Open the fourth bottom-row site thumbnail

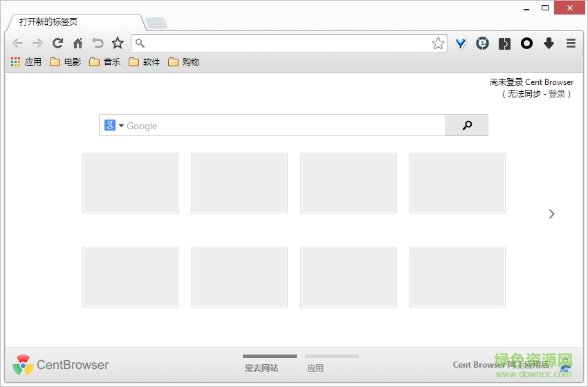457,277
